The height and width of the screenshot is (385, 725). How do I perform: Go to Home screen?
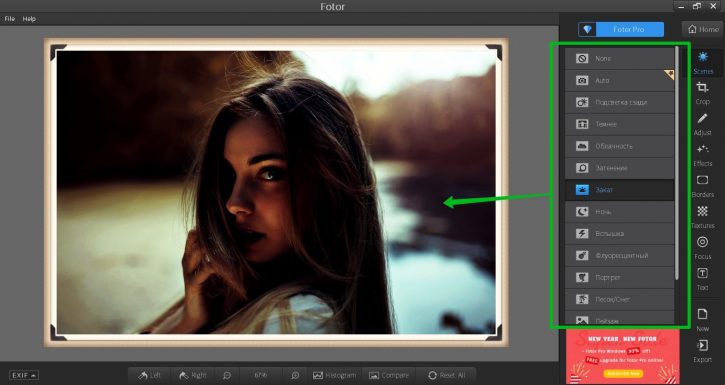pyautogui.click(x=703, y=29)
